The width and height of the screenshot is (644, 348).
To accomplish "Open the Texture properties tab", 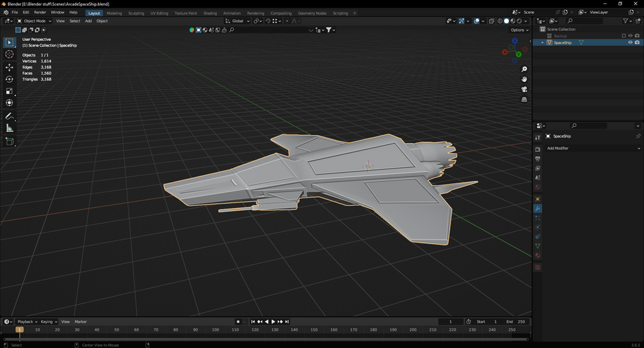I will 538,268.
